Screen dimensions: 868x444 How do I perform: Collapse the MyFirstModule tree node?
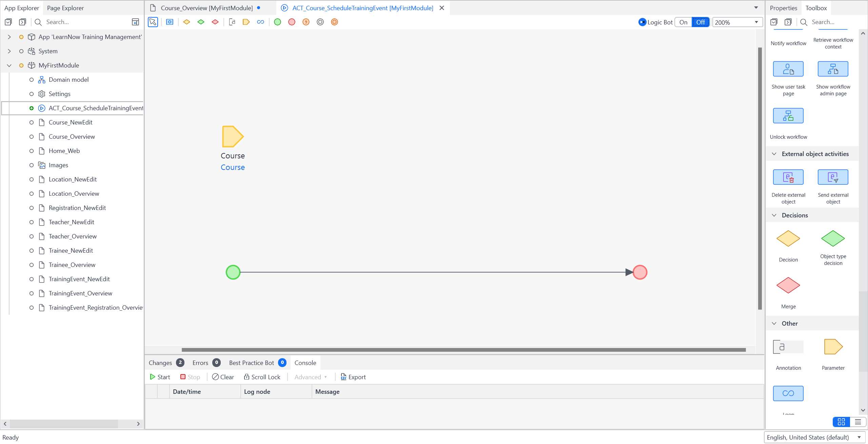9,65
